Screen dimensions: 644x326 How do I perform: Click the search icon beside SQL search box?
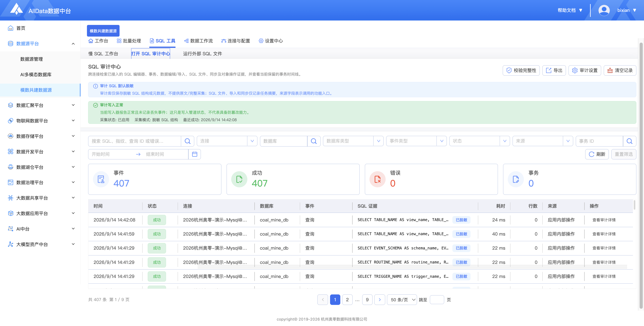click(188, 141)
